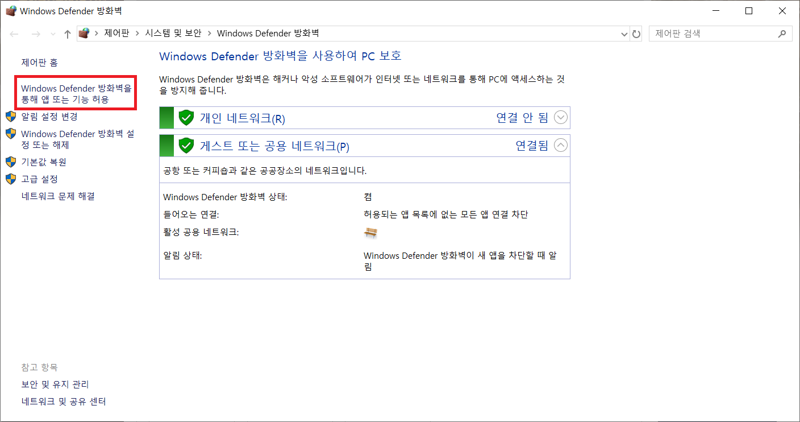The width and height of the screenshot is (800, 422).
Task: Open 보안 및 유지 관리 link
Action: tap(55, 384)
